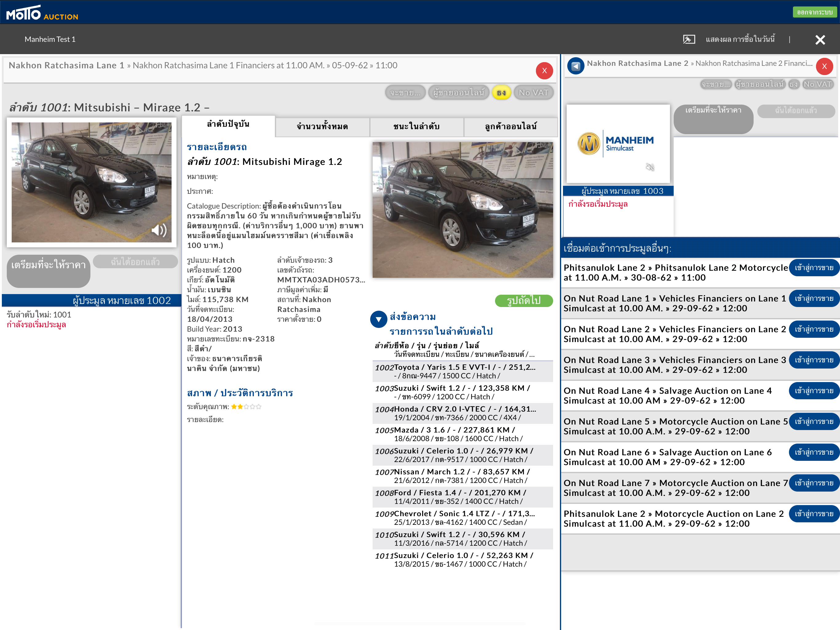Join On Nut Road Lane 3 Vehicles Financiers sale
The height and width of the screenshot is (630, 840).
pyautogui.click(x=814, y=360)
